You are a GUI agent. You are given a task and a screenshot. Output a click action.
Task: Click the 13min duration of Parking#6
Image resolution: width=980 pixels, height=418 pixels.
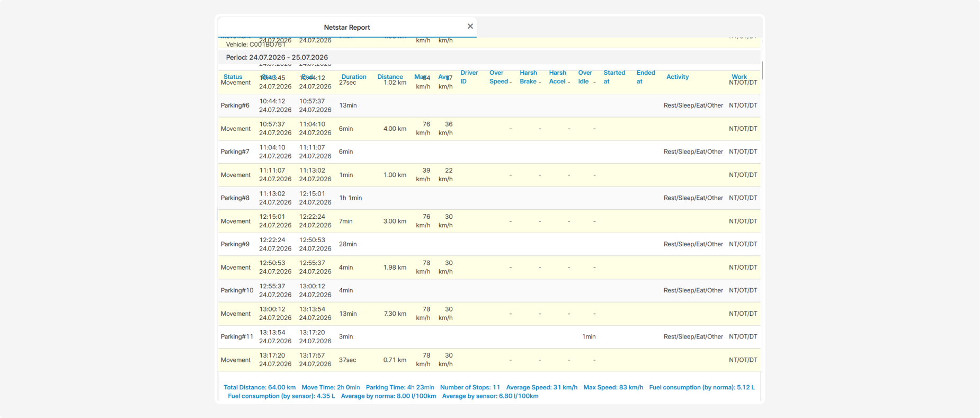[x=348, y=105]
